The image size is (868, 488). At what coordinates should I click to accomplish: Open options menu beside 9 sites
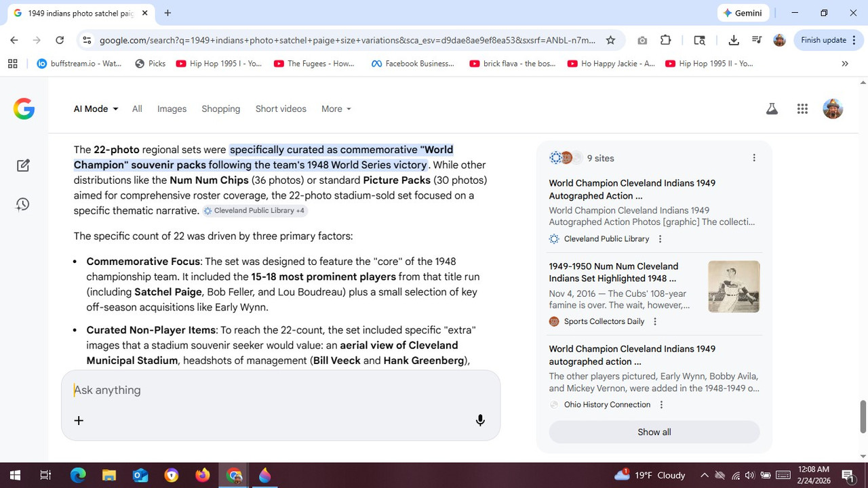[x=754, y=158]
